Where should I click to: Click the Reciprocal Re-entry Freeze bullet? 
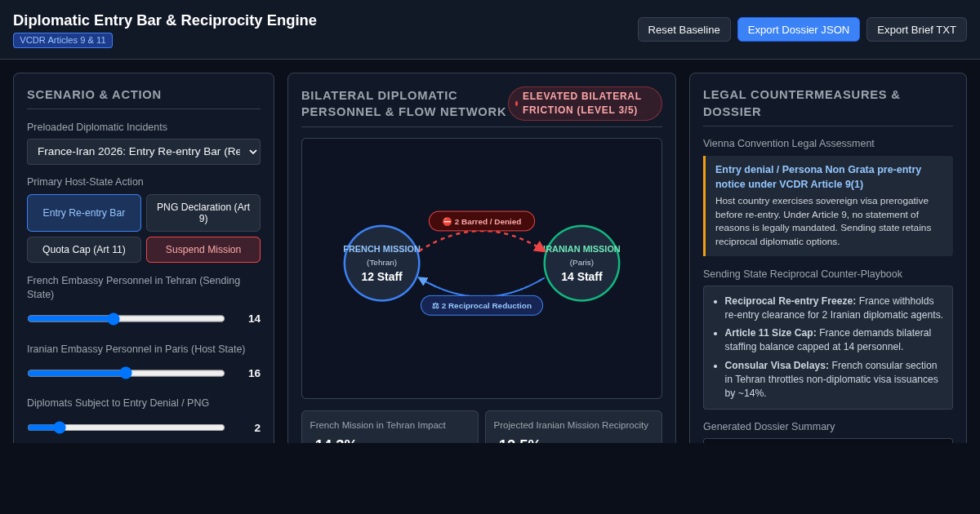(834, 308)
